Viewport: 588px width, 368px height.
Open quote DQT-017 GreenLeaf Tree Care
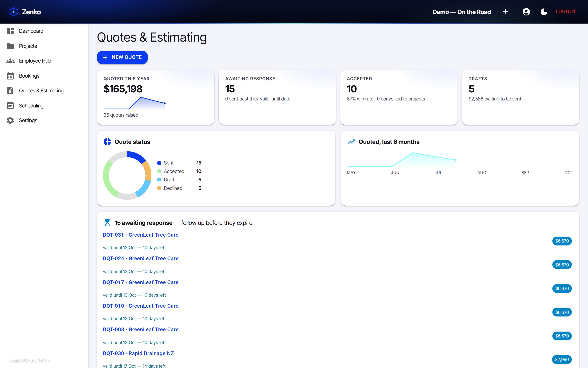(x=140, y=282)
